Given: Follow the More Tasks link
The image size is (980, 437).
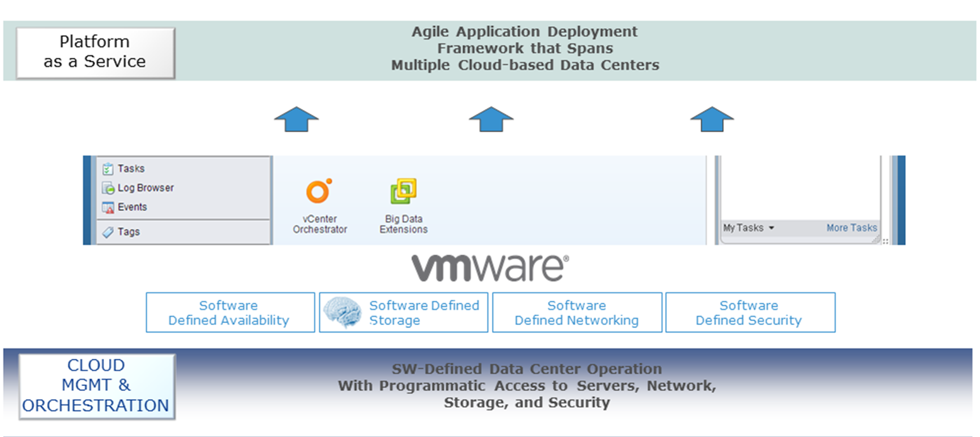Looking at the screenshot, I should click(x=852, y=228).
